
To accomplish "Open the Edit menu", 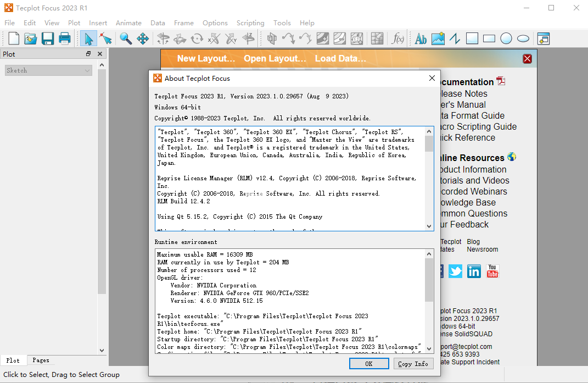I will click(30, 23).
